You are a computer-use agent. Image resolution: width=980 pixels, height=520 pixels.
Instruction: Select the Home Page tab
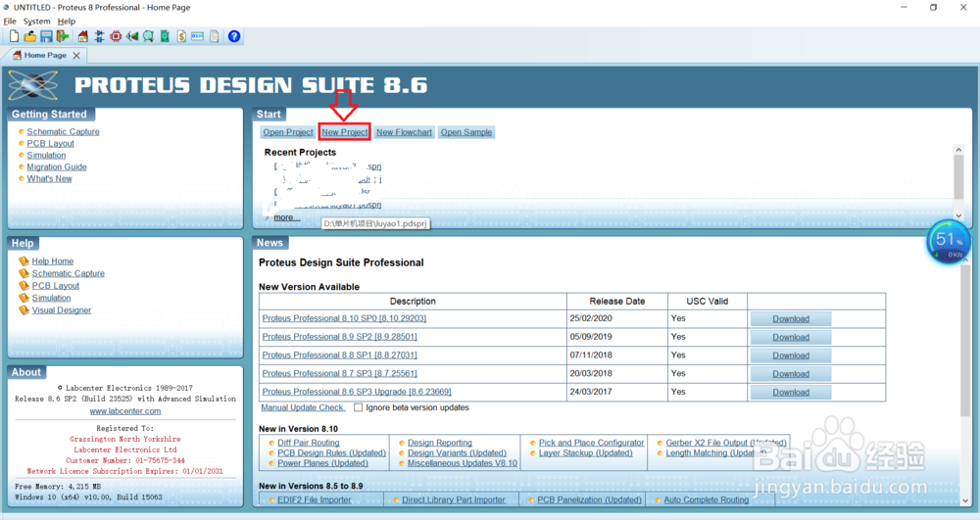[x=45, y=56]
